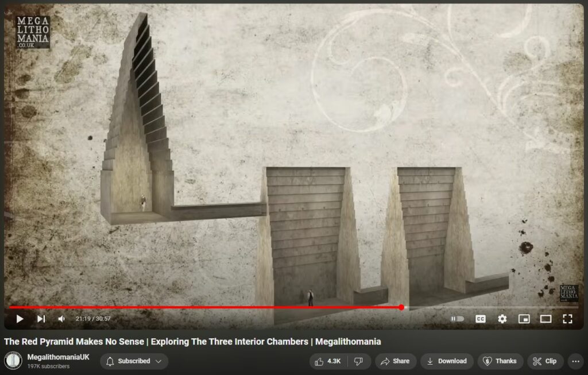Share this video

(394, 361)
